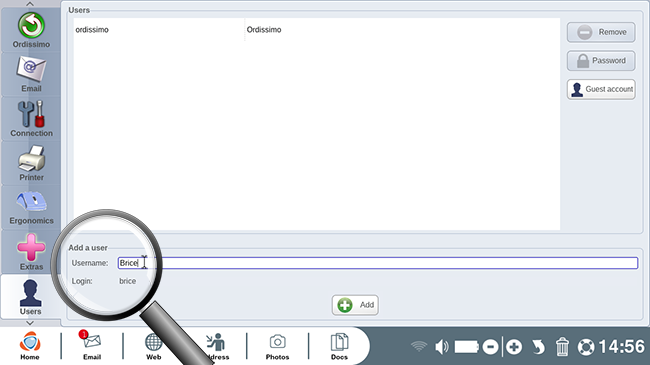650x365 pixels.
Task: Select the Connection tools icon
Action: pos(31,119)
